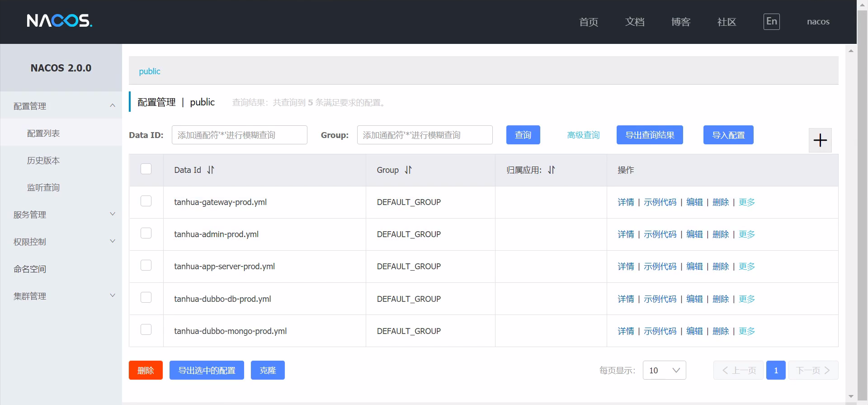The image size is (868, 405).
Task: Click DEFAULT_GROUP in the tanhua-gateway-prod.yml row
Action: coord(409,202)
